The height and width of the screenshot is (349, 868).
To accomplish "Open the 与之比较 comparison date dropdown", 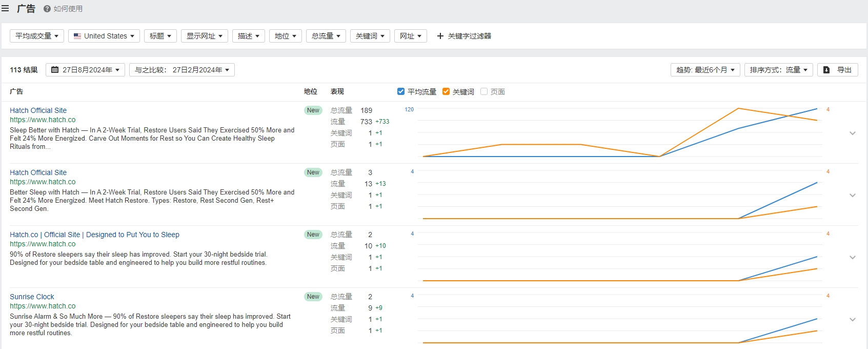I will 182,70.
